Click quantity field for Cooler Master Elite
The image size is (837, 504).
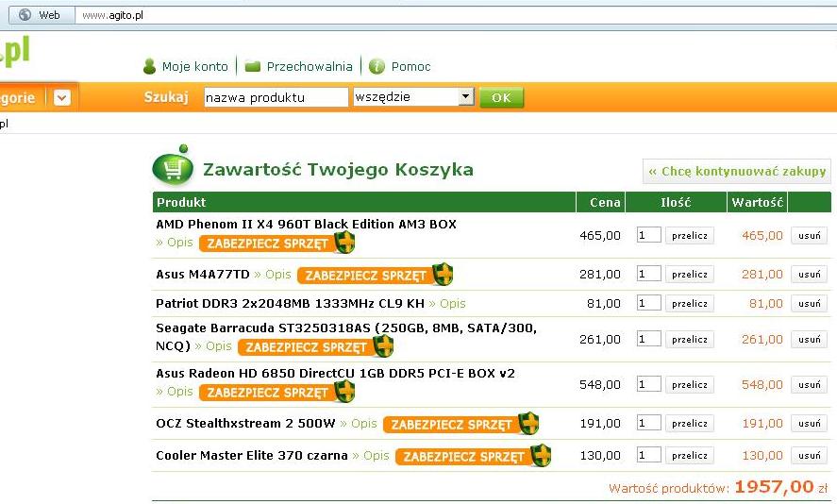pyautogui.click(x=648, y=455)
